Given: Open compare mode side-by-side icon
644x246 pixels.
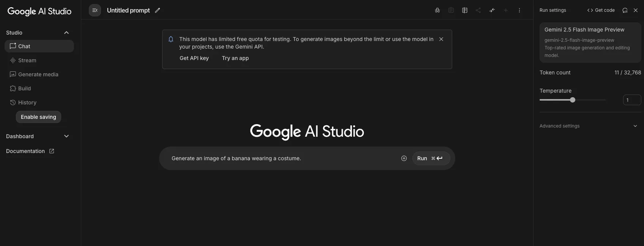Looking at the screenshot, I should pos(465,10).
